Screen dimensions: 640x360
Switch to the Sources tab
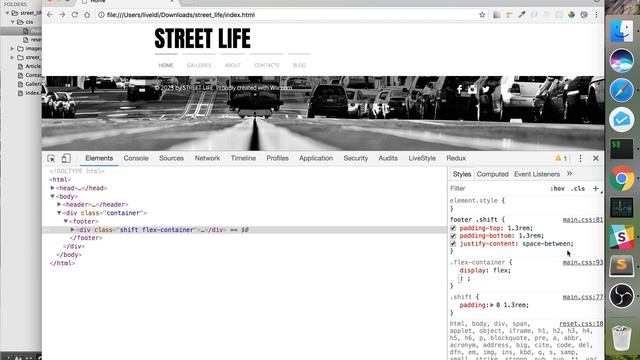click(x=171, y=158)
